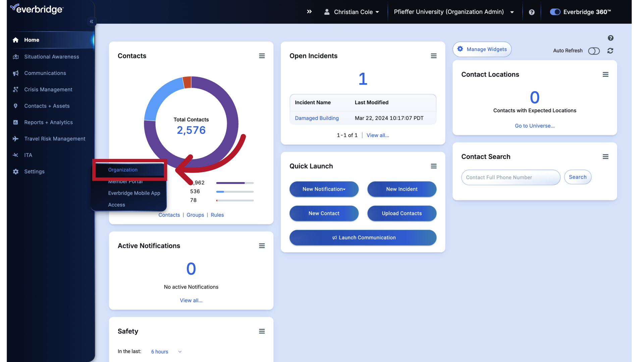Image resolution: width=644 pixels, height=362 pixels.
Task: Click the blue progress bar beside 536
Action: coord(235,192)
